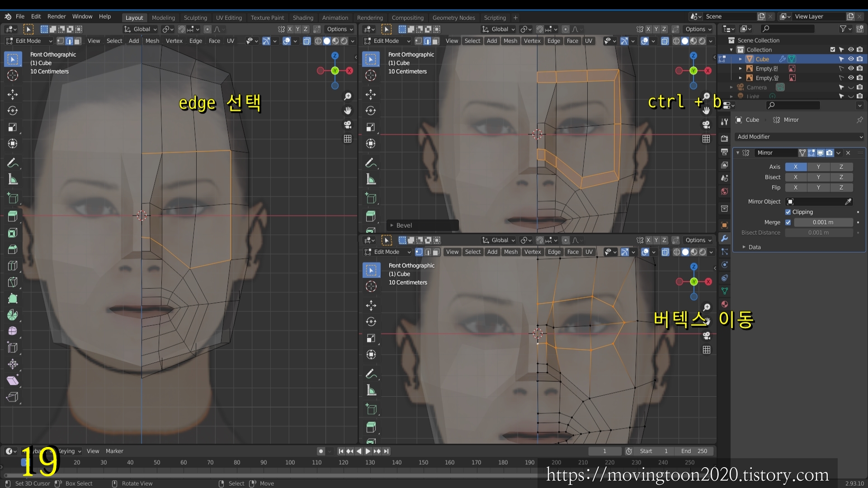
Task: Click the Merge distance 0.001 m field
Action: pos(823,222)
